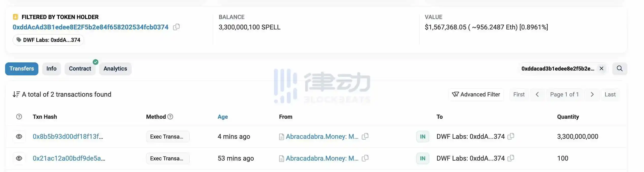Preview transaction 0x8b5b93d00df18f13f with eye icon
Screen dimensions: 644x172
19,136
